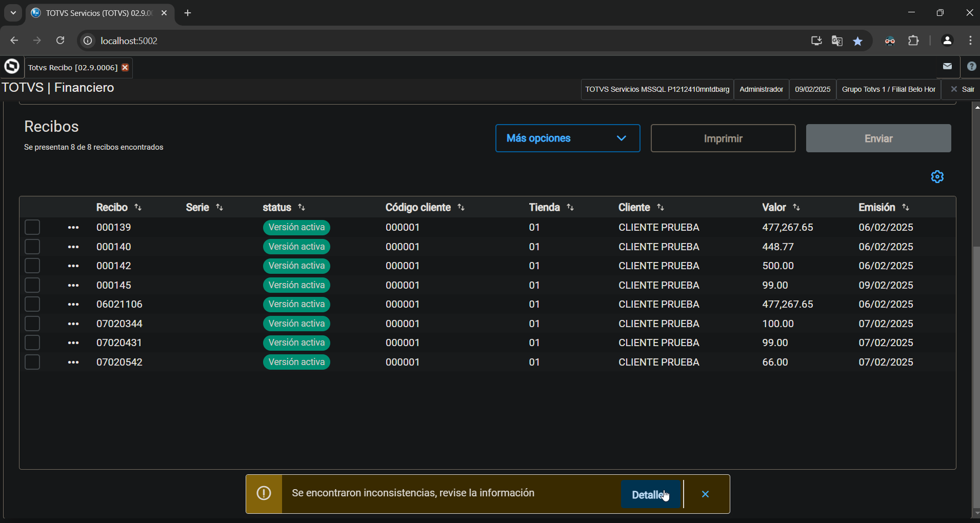
Task: Click Versión activa status of receipt 07020542
Action: (296, 362)
